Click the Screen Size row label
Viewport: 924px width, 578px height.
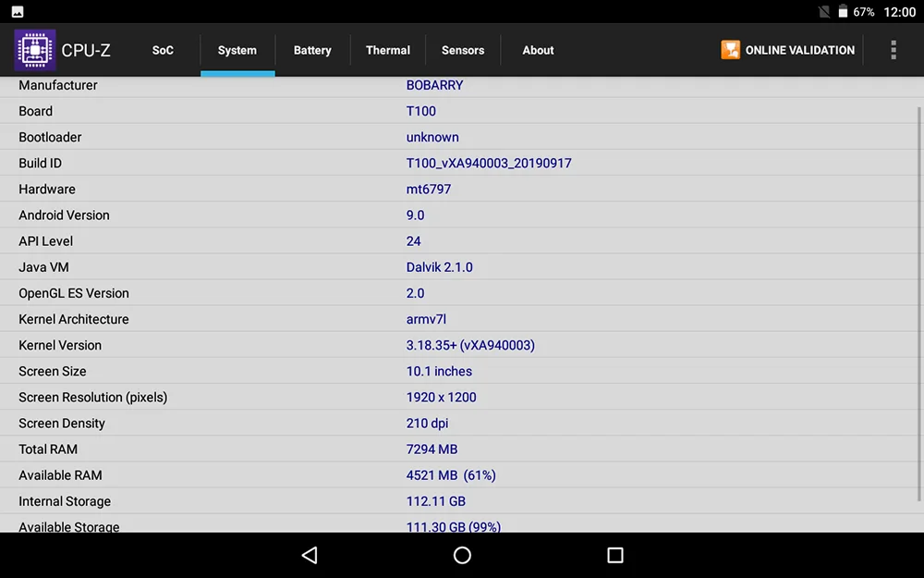coord(52,371)
